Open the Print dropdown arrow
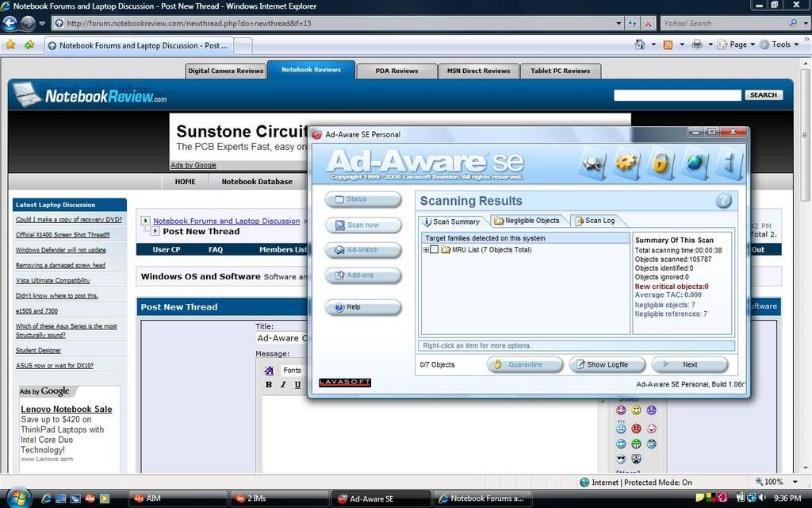The width and height of the screenshot is (812, 508). [x=710, y=44]
